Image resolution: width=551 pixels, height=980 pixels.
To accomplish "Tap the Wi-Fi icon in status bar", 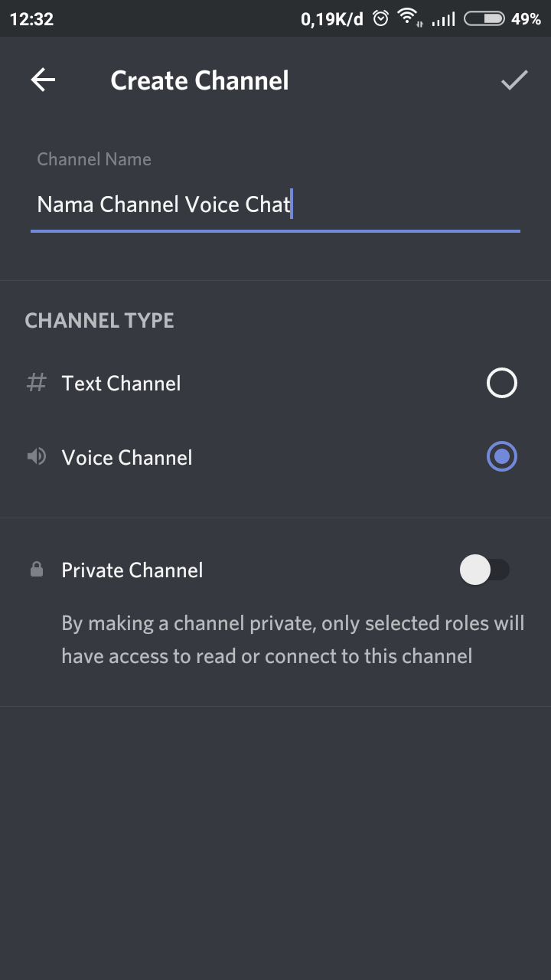I will click(x=409, y=18).
